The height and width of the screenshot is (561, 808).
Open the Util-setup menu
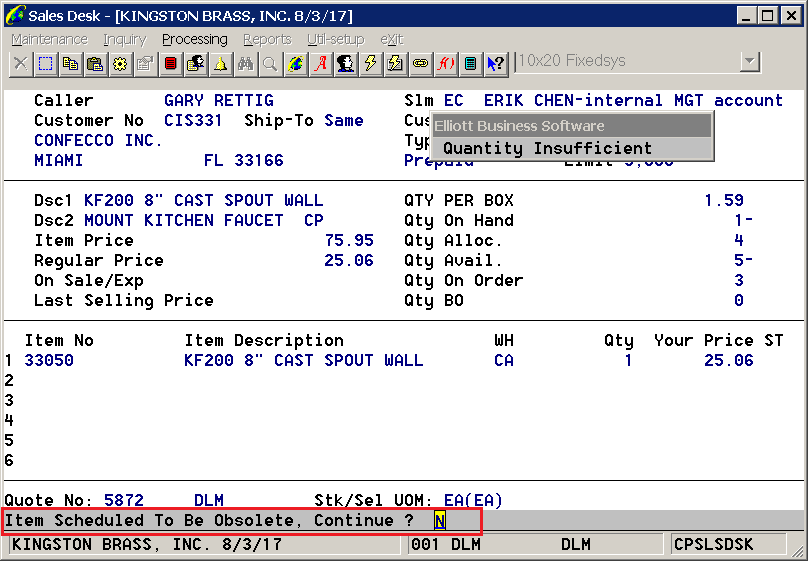(335, 40)
